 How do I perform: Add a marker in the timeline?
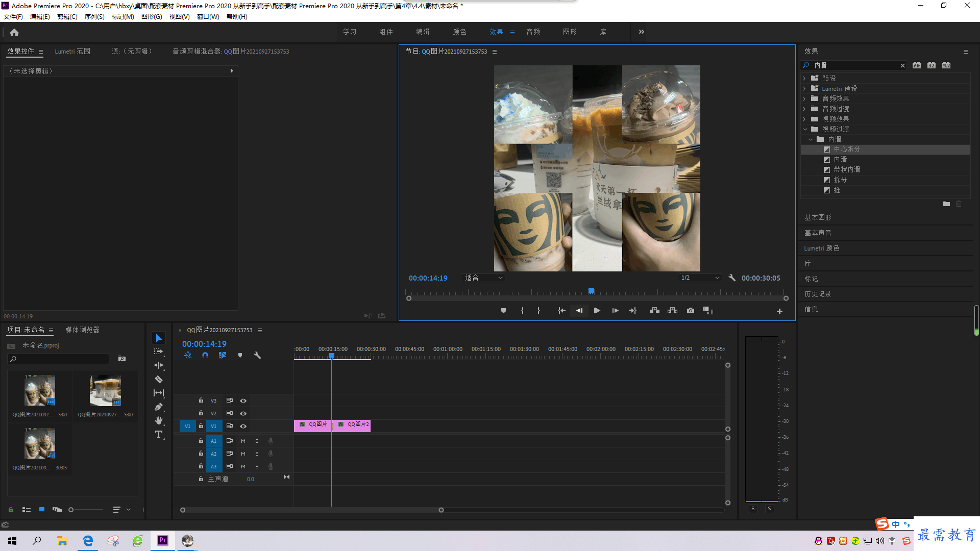(x=240, y=355)
